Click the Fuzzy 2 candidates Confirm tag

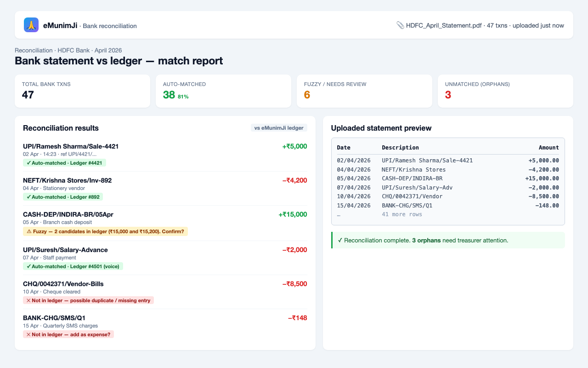point(105,231)
